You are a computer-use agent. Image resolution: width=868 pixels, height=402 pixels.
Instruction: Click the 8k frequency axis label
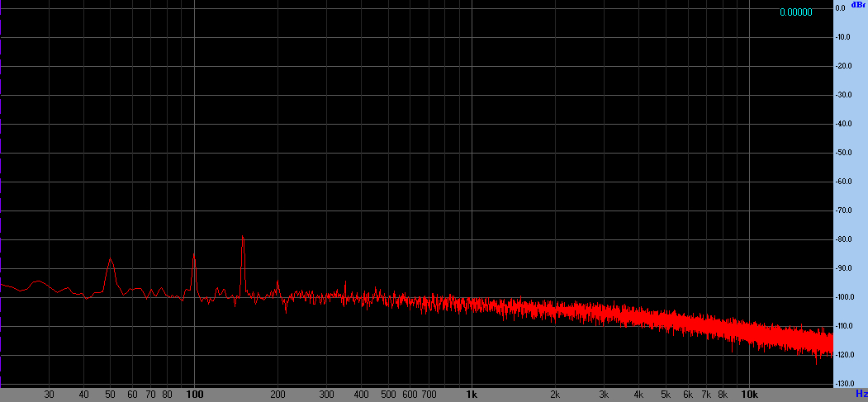coord(723,395)
